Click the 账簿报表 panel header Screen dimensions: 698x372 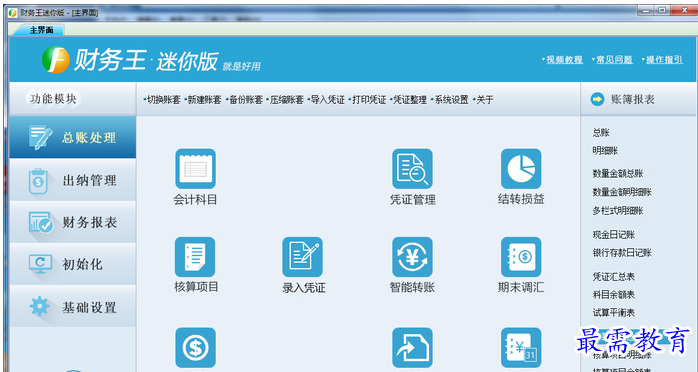638,99
